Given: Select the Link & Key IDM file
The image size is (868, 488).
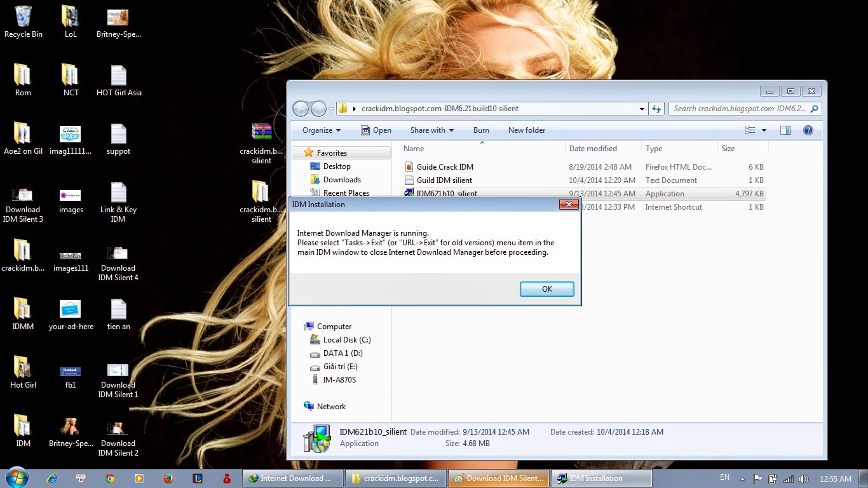Looking at the screenshot, I should (119, 203).
